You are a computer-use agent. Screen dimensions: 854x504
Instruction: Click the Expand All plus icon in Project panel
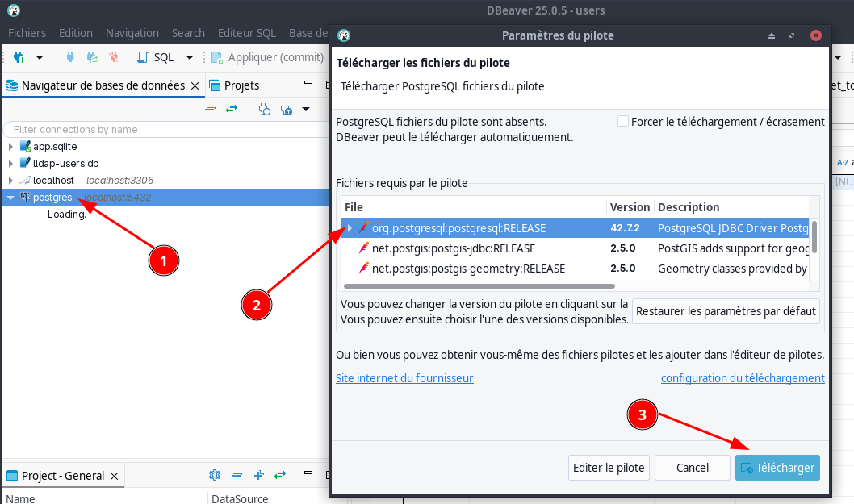pos(259,475)
